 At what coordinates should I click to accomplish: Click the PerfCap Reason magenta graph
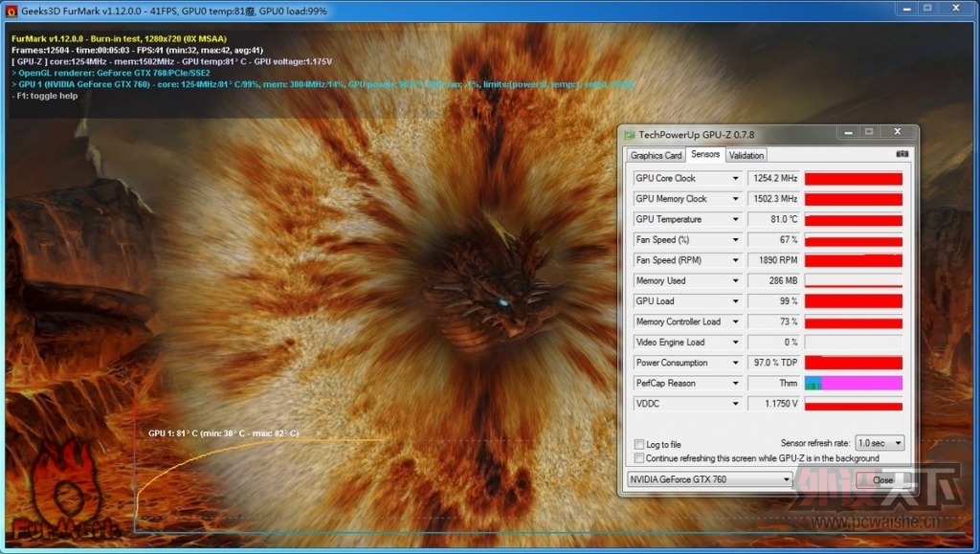853,384
